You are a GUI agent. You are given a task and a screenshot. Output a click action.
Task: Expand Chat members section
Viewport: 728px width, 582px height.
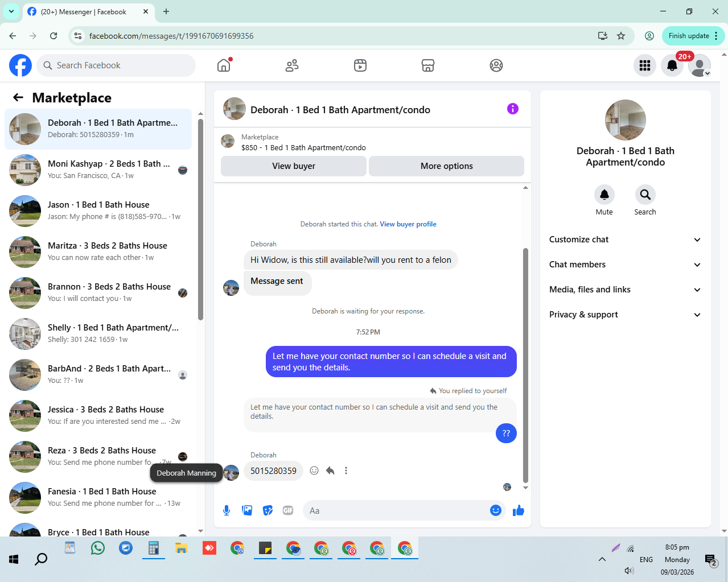pyautogui.click(x=625, y=265)
